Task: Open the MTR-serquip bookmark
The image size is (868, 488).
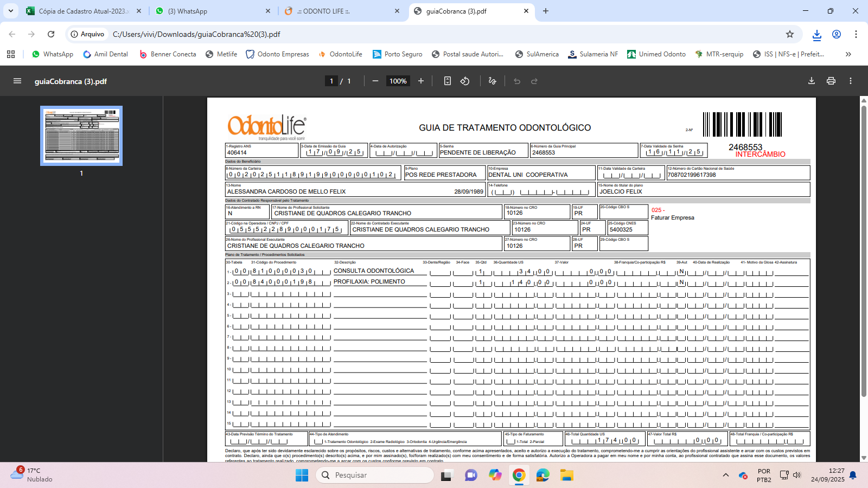Action: point(719,54)
